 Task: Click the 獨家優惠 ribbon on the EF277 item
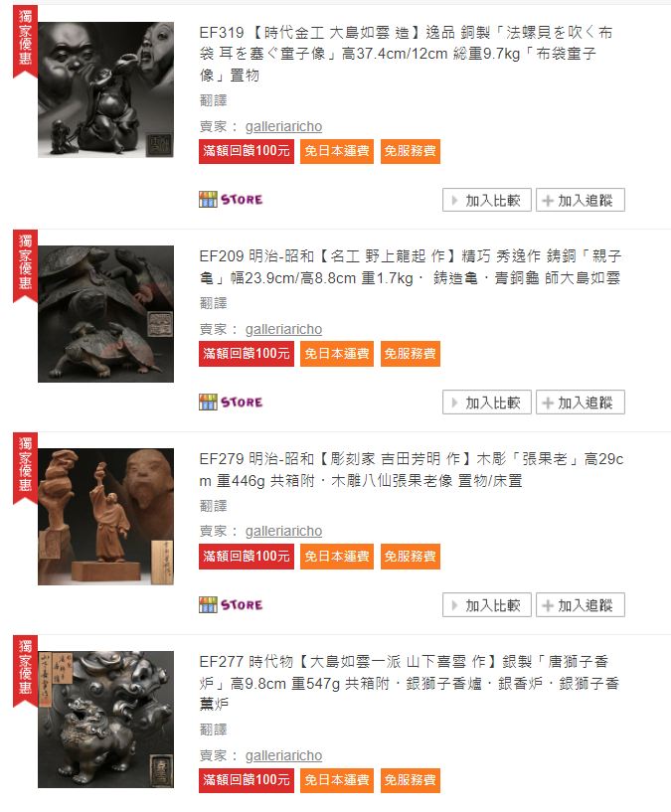click(25, 671)
